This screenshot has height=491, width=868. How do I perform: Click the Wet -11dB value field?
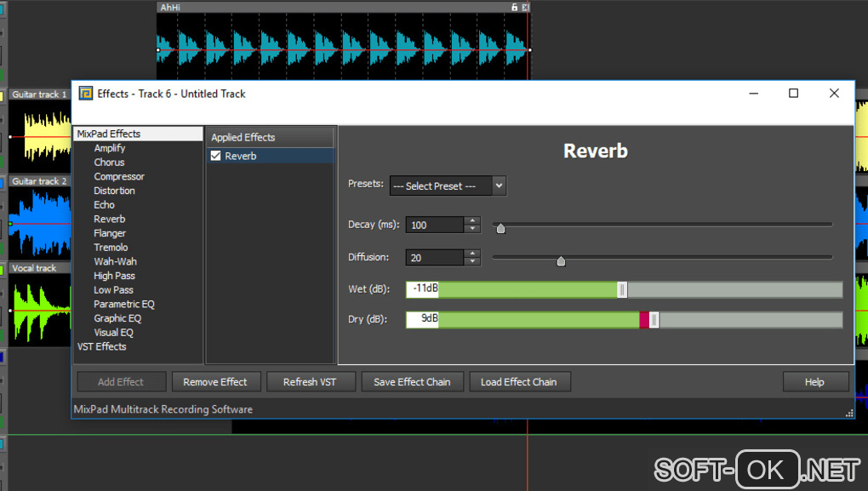(x=422, y=289)
